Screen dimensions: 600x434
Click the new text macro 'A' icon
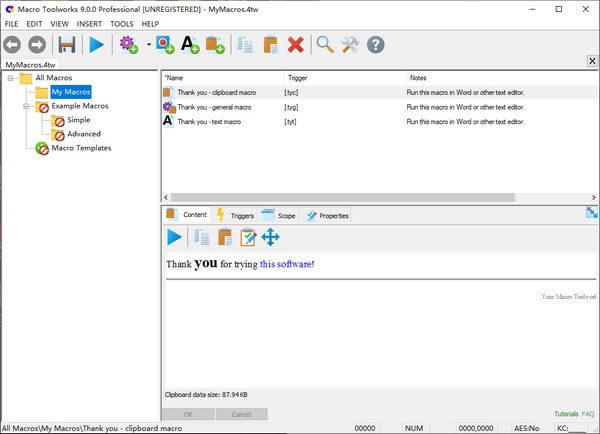[190, 44]
